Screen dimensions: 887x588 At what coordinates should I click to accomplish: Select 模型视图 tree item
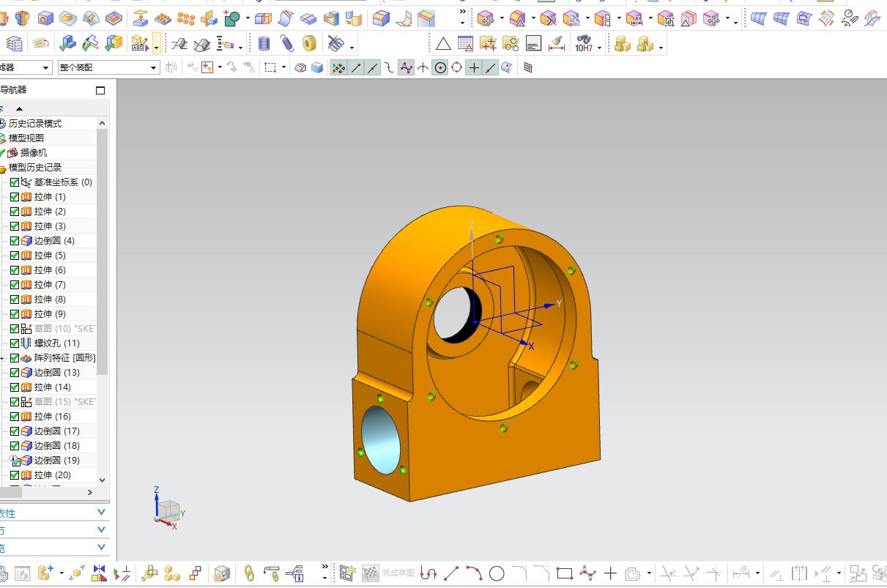(x=26, y=138)
